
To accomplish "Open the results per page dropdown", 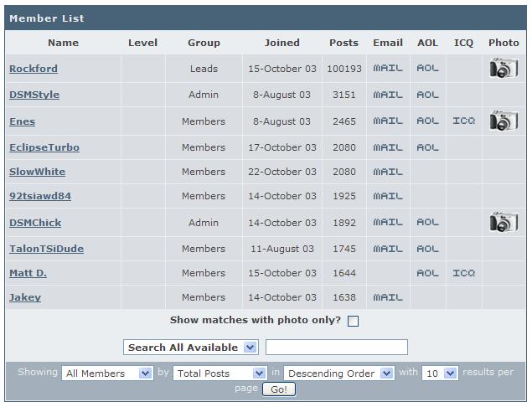I will click(x=440, y=374).
